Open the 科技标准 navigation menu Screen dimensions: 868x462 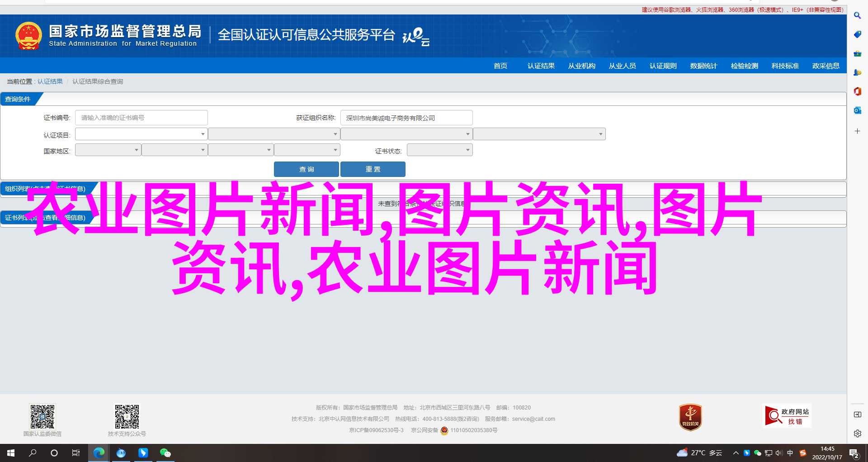(785, 66)
